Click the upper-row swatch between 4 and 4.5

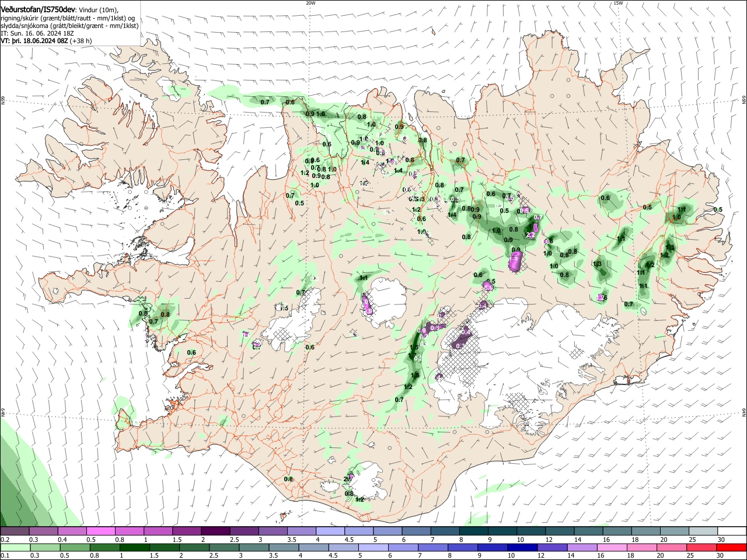(x=330, y=531)
